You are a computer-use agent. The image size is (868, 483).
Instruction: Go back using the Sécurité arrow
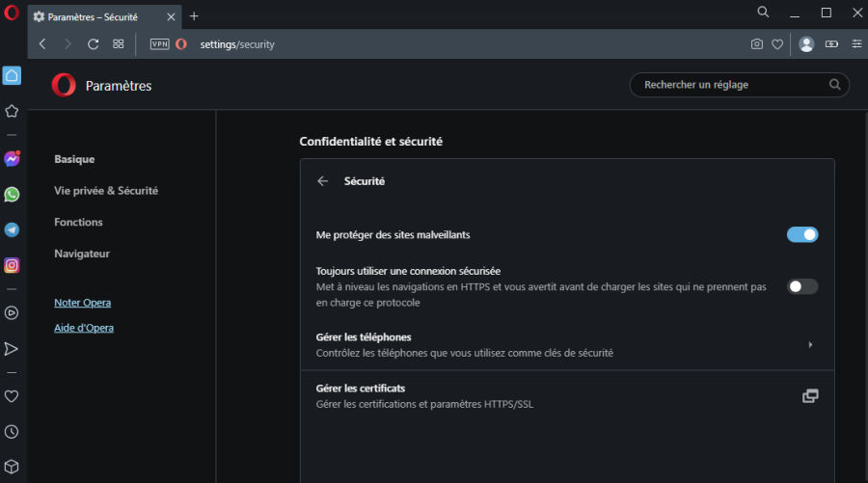pos(323,181)
